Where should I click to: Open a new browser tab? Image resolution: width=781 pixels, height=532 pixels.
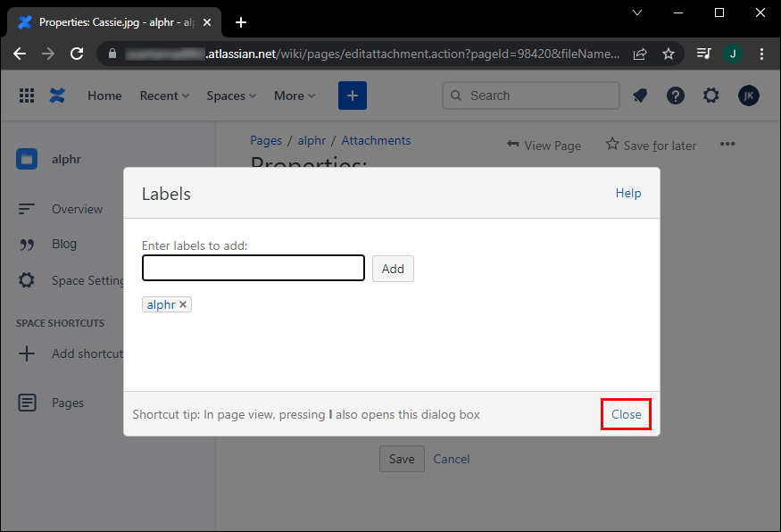[241, 22]
